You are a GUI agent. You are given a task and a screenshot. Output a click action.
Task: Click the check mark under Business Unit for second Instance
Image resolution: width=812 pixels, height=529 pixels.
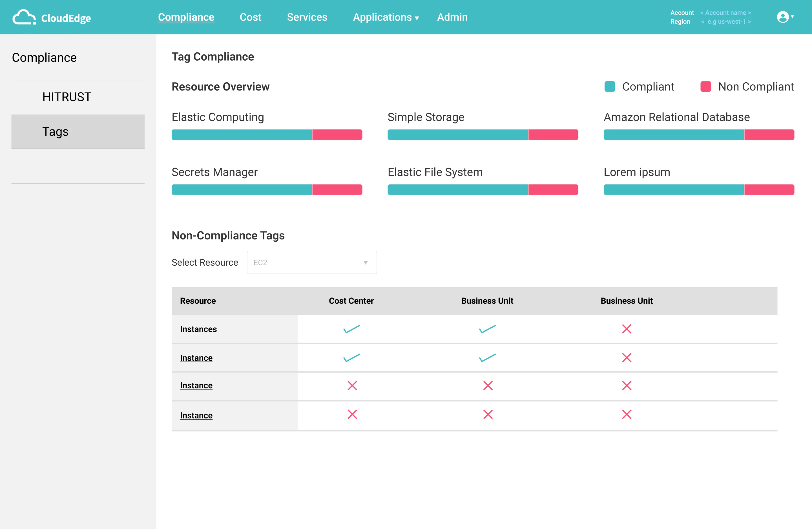tap(487, 358)
